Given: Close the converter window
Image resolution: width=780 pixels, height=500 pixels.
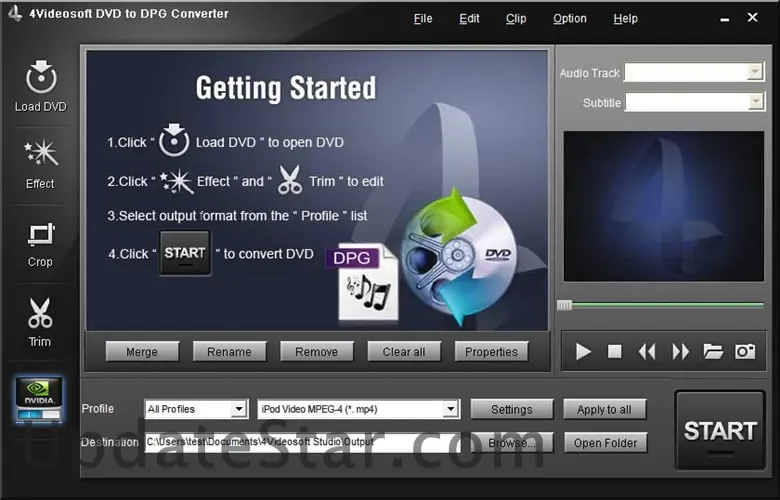Looking at the screenshot, I should point(753,17).
